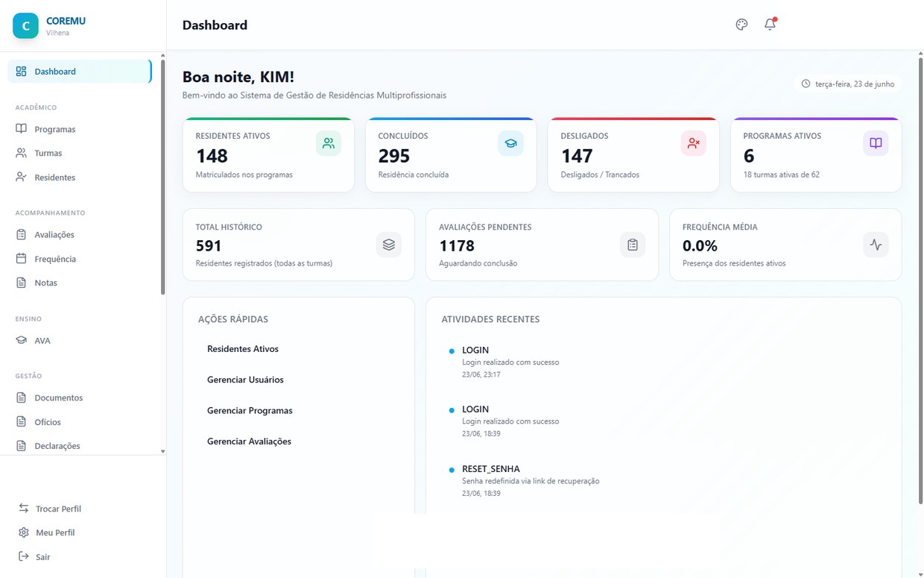Click the sidebar scrollbar thumb
The height and width of the screenshot is (578, 924).
(163, 176)
